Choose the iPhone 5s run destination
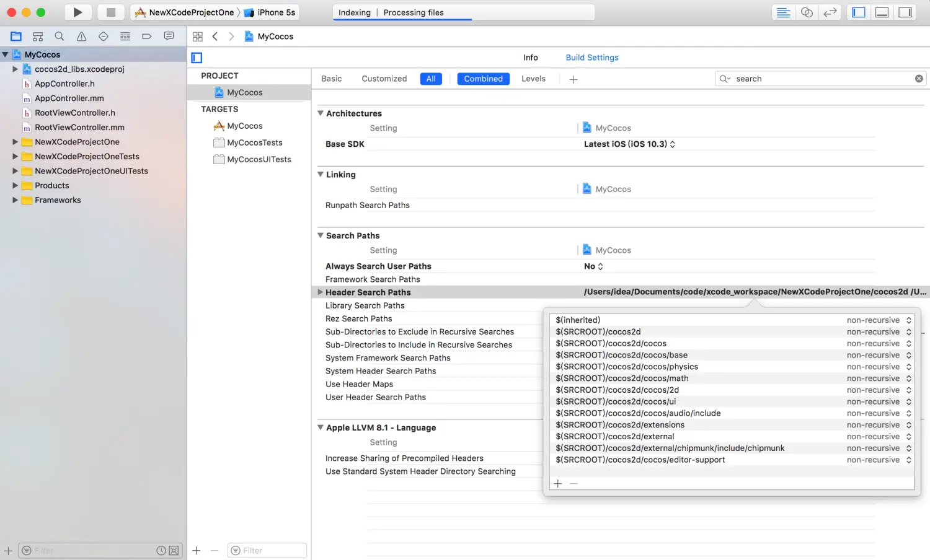The image size is (930, 560). [x=270, y=12]
